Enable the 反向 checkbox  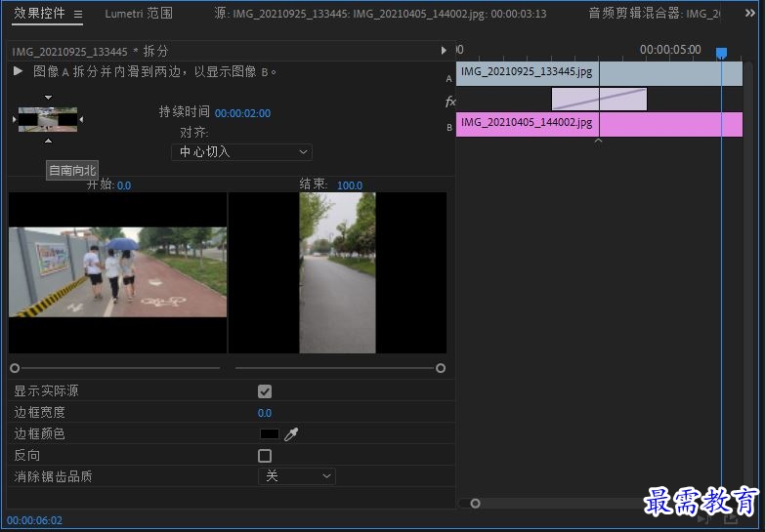265,456
